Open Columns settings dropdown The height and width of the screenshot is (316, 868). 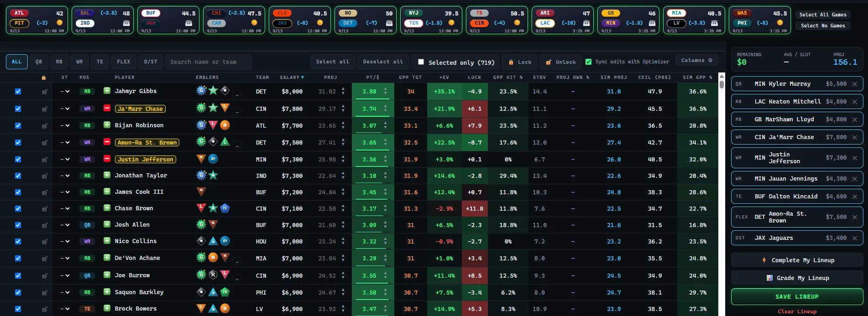pos(696,60)
